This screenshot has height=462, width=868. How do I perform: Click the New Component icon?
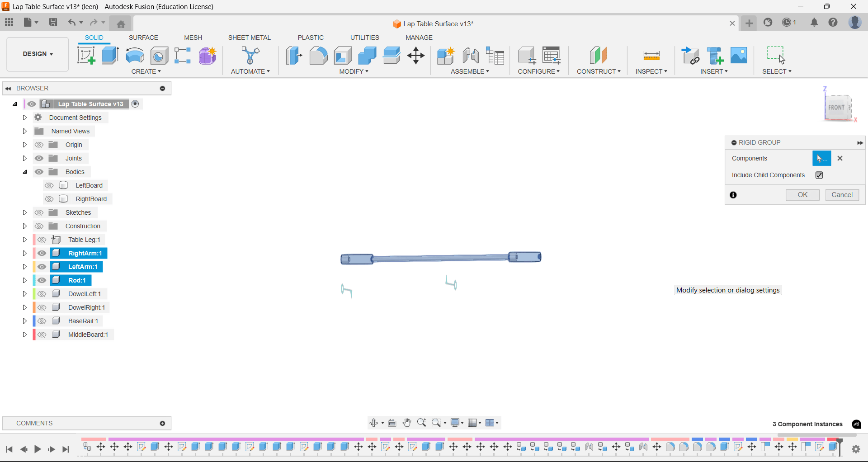pos(446,56)
